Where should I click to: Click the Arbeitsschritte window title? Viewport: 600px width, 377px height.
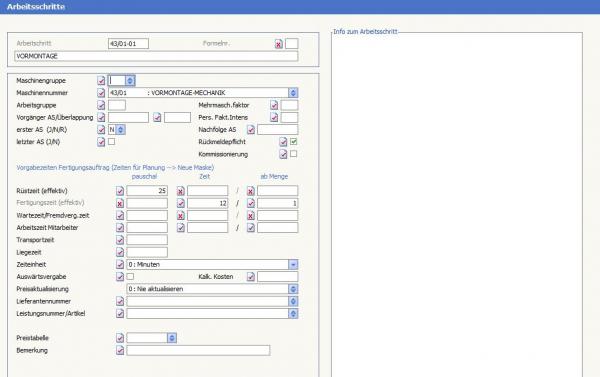[x=36, y=7]
